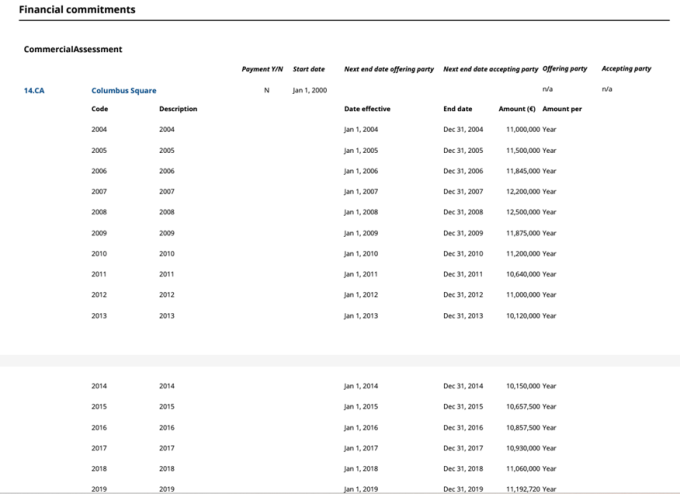
Task: Select amount 11,000,000 in the 2012 row
Action: (x=523, y=294)
